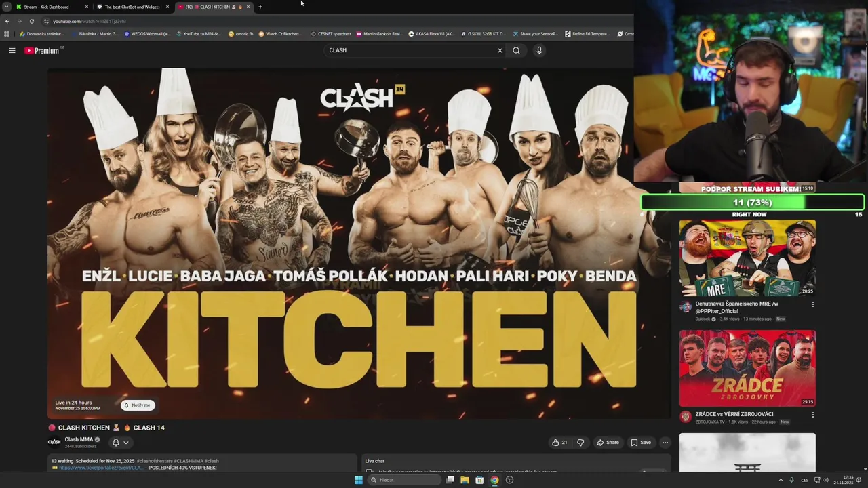Screen dimensions: 868x488
Task: Select the CLASH KITCHEN browser tab
Action: click(213, 7)
